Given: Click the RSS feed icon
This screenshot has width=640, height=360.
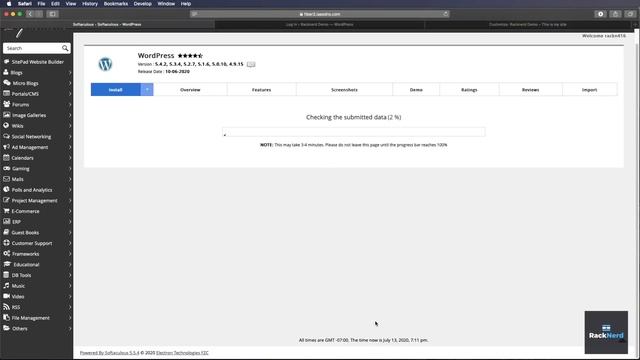Looking at the screenshot, I should click(x=6, y=307).
